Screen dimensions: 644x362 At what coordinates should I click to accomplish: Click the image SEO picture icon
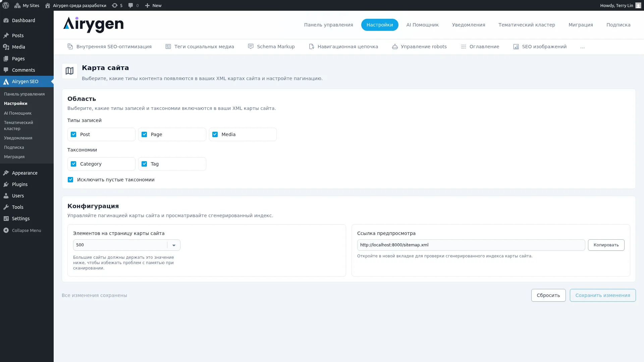coord(516,47)
